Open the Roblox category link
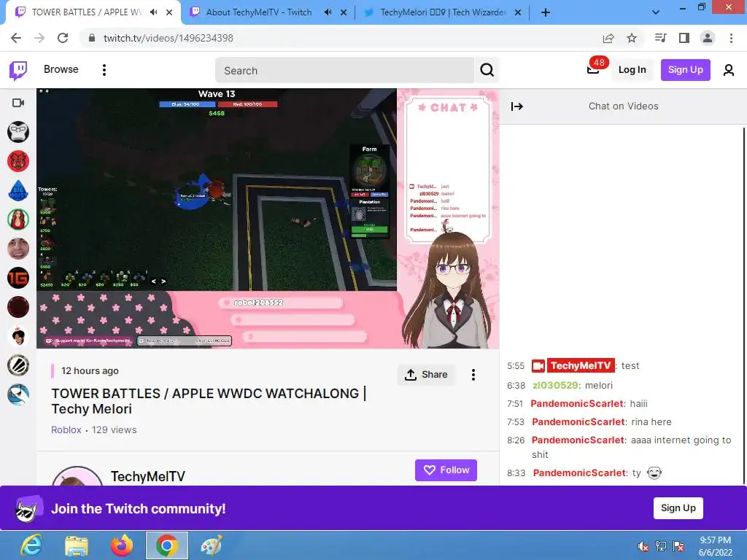 [x=66, y=430]
